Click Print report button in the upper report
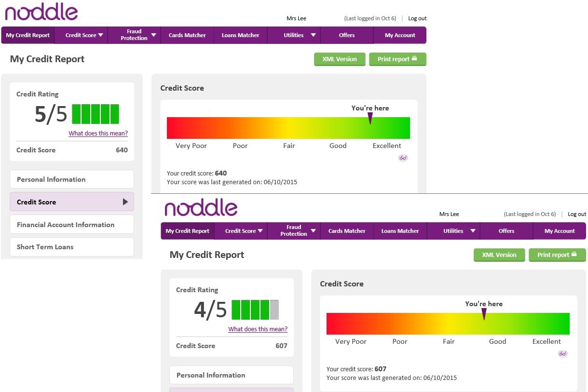Screen dimensions: 588x392 397,59
